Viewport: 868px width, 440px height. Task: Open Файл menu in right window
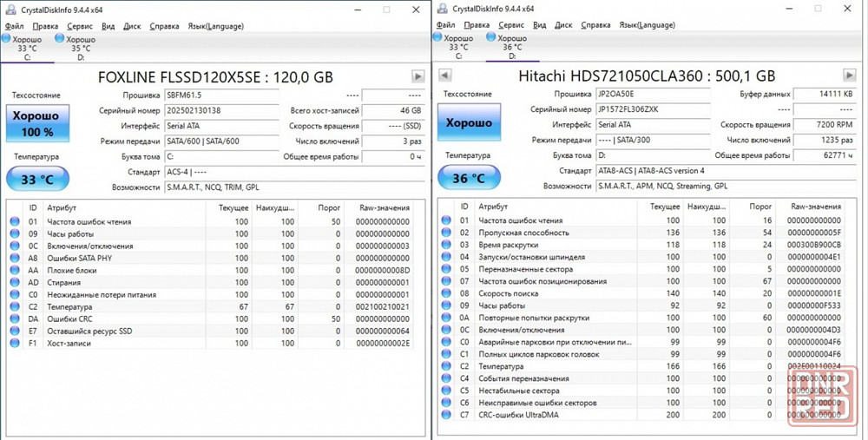click(445, 25)
